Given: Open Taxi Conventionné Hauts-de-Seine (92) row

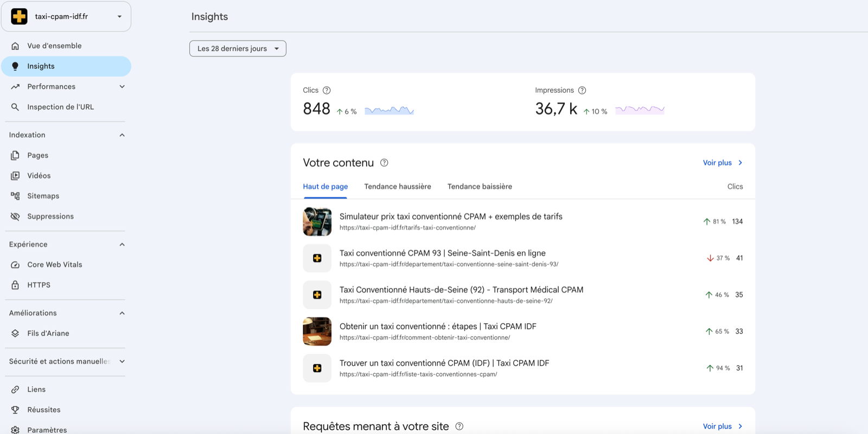Looking at the screenshot, I should tap(523, 295).
